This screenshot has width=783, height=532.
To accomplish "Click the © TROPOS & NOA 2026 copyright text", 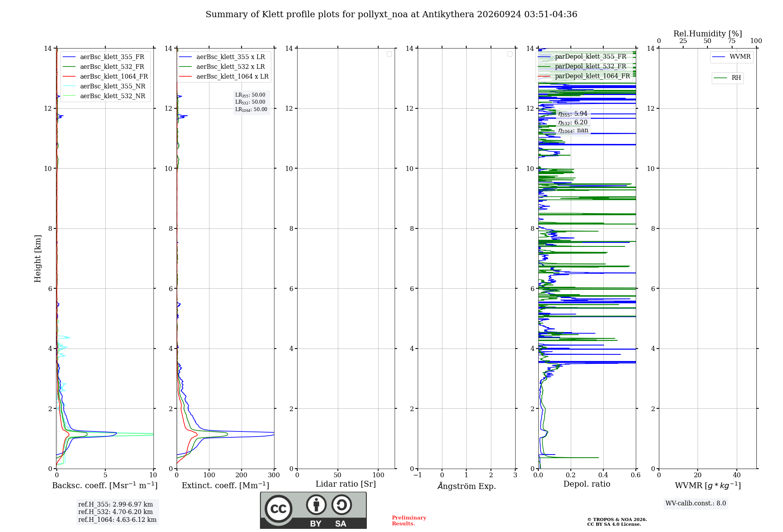I will [617, 519].
